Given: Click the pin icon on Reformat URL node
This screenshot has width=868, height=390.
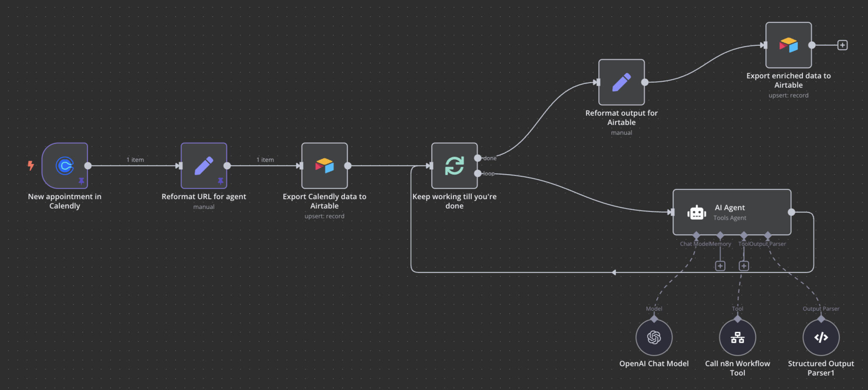Looking at the screenshot, I should pyautogui.click(x=220, y=181).
